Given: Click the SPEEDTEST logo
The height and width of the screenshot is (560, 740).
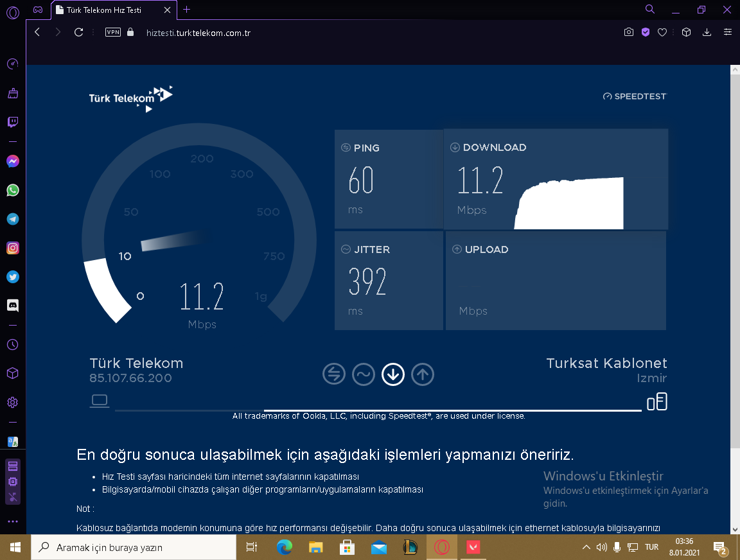Looking at the screenshot, I should (x=635, y=96).
